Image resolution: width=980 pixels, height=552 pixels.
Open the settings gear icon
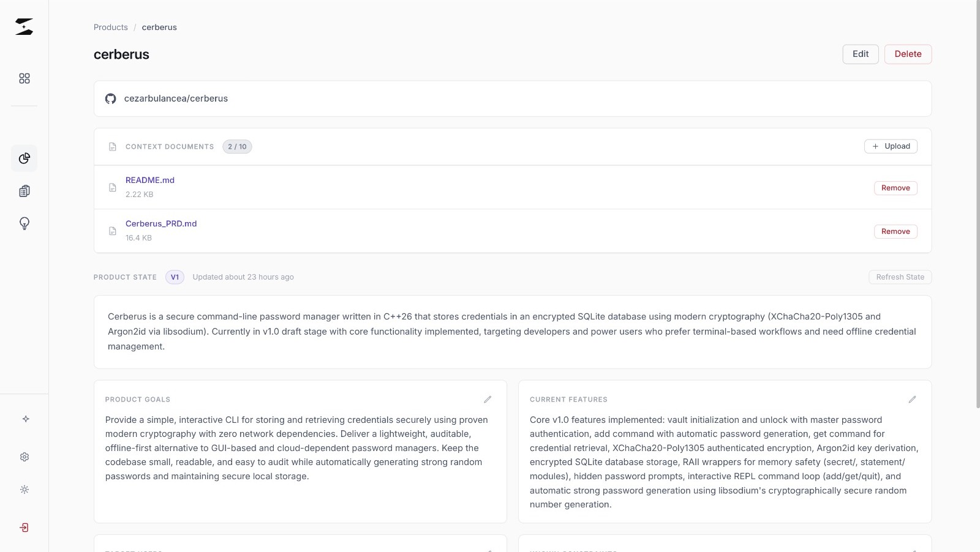tap(24, 457)
